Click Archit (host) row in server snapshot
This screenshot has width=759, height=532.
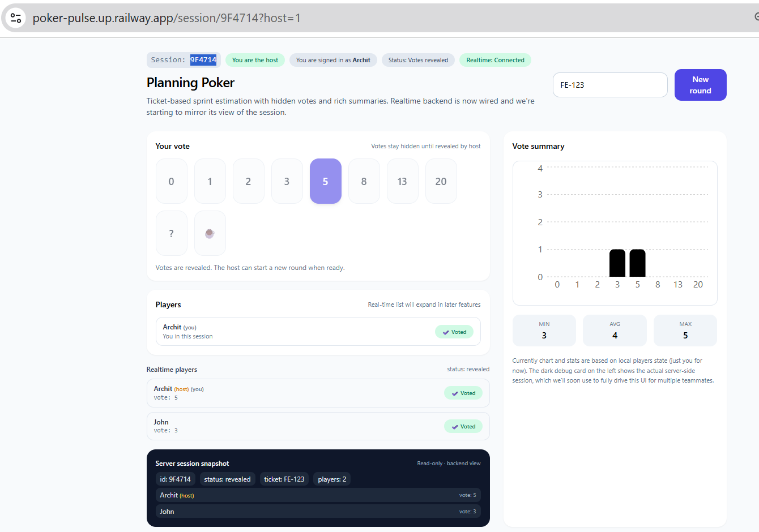coord(318,495)
